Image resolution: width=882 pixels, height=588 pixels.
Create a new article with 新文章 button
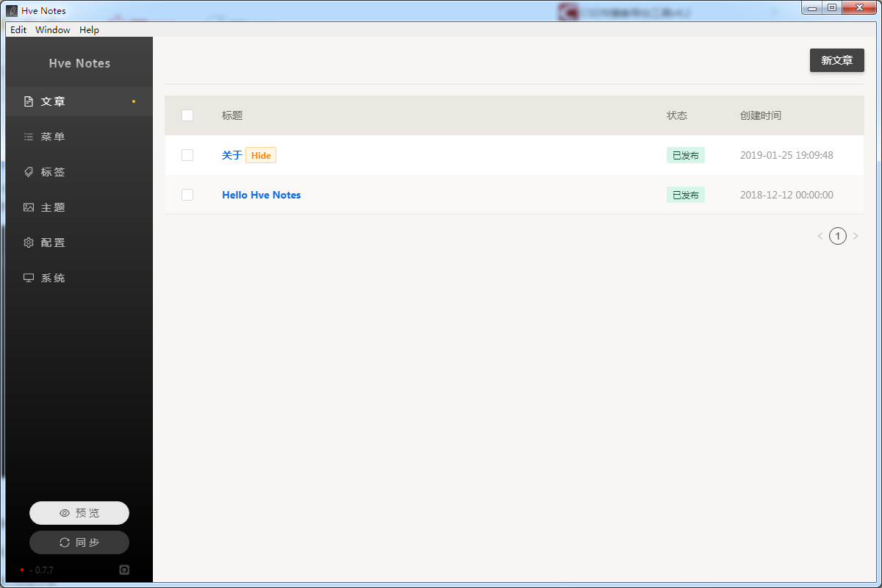click(x=837, y=60)
